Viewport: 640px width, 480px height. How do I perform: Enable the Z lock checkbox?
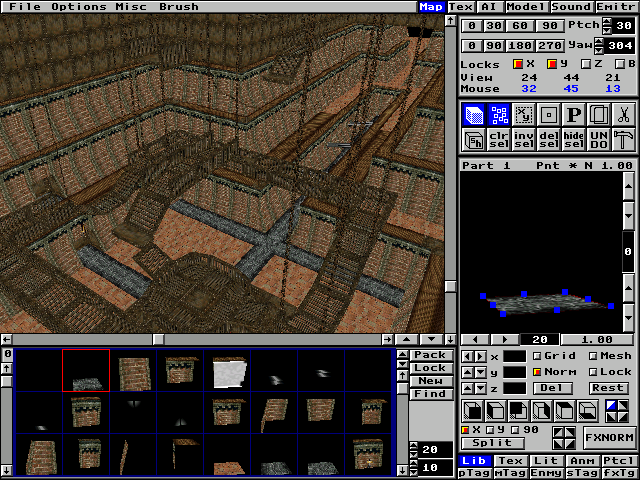[586, 64]
